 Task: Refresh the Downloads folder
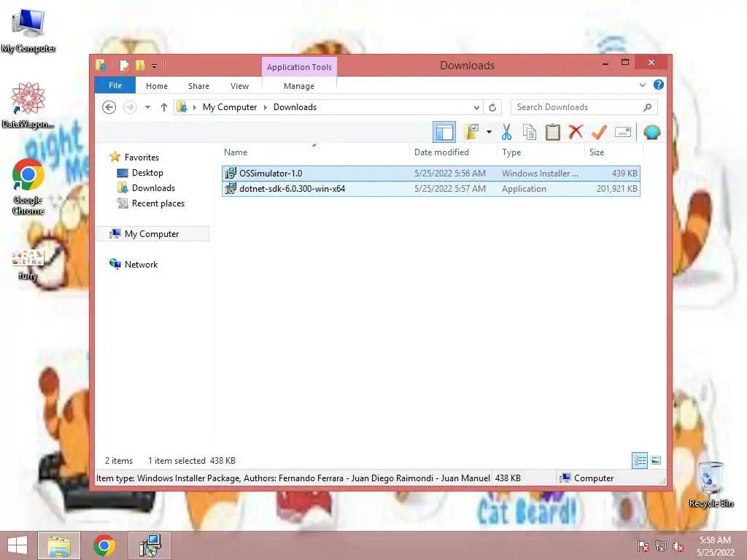(492, 108)
